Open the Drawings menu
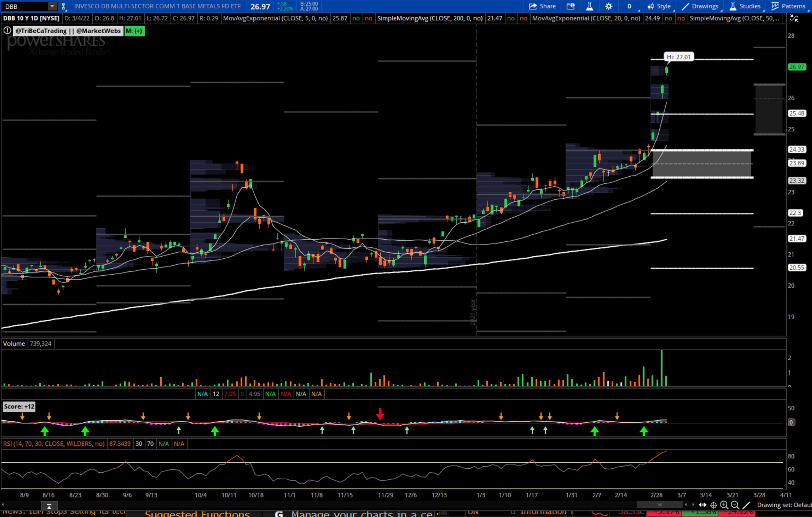The width and height of the screenshot is (812, 517). pyautogui.click(x=700, y=6)
